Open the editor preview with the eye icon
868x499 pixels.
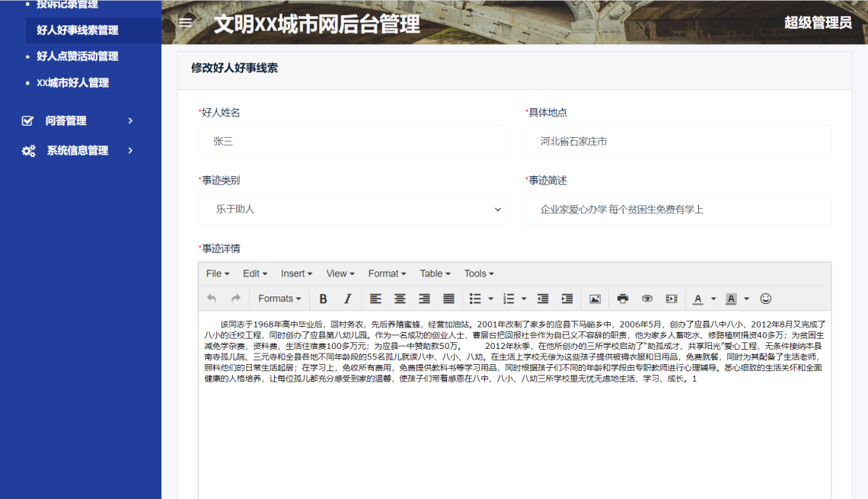(646, 299)
